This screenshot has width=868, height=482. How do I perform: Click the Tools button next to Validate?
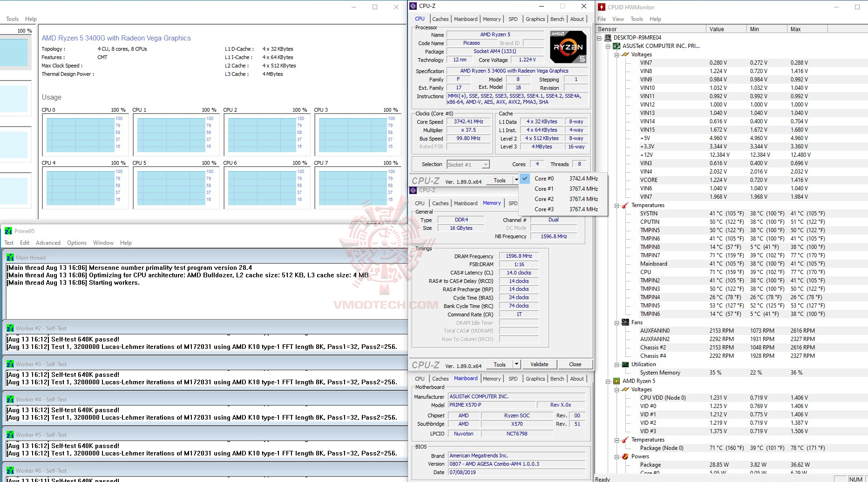pos(500,364)
